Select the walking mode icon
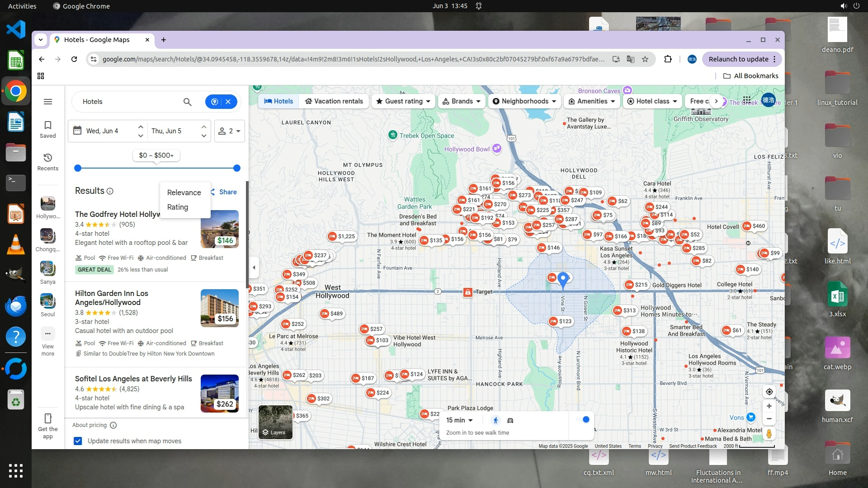This screenshot has height=488, width=868. 495,420
